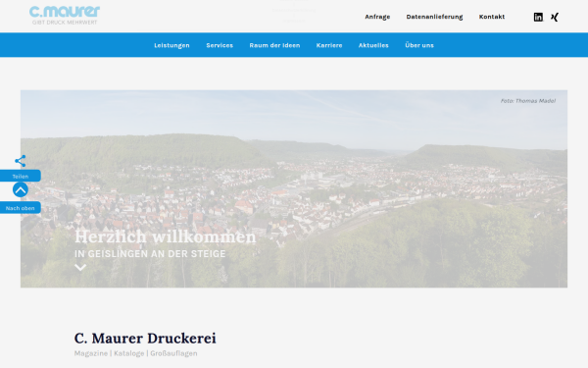Click the C. Maurer logo
588x368 pixels.
click(65, 15)
